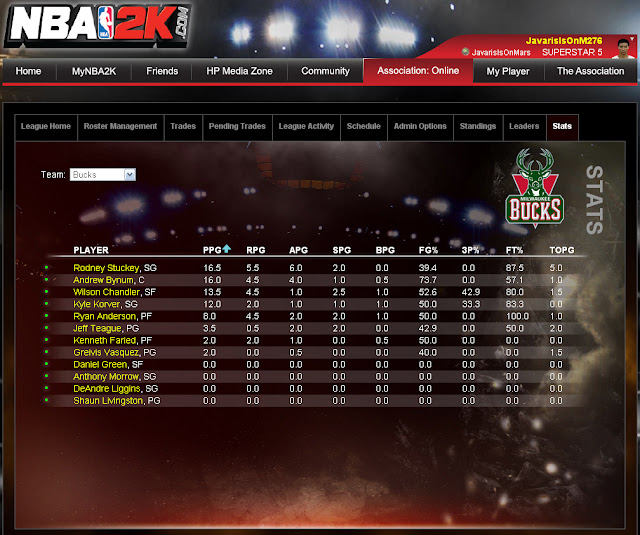The width and height of the screenshot is (640, 535).
Task: Open Rodney Stuckey player link
Action: coord(106,268)
